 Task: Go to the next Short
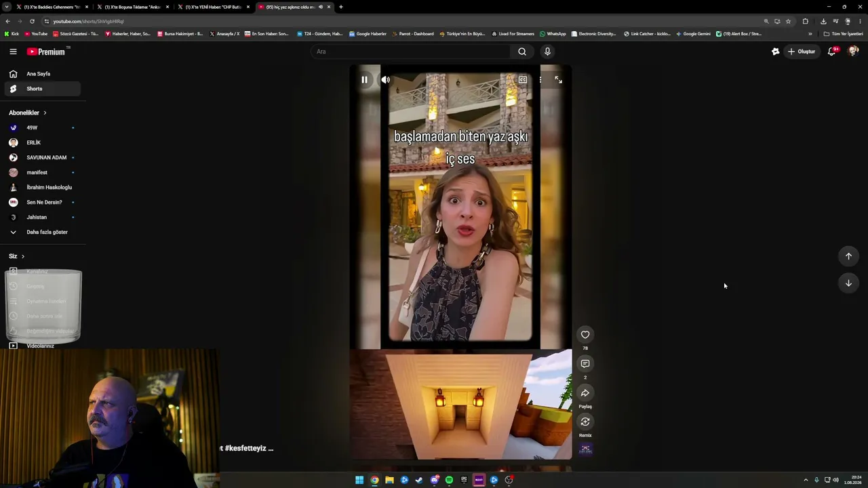coord(848,283)
